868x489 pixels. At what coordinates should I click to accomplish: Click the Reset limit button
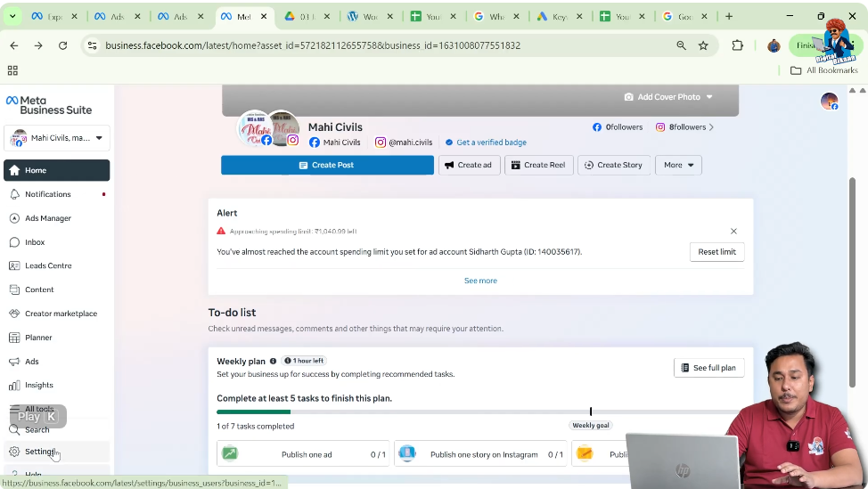pos(717,252)
